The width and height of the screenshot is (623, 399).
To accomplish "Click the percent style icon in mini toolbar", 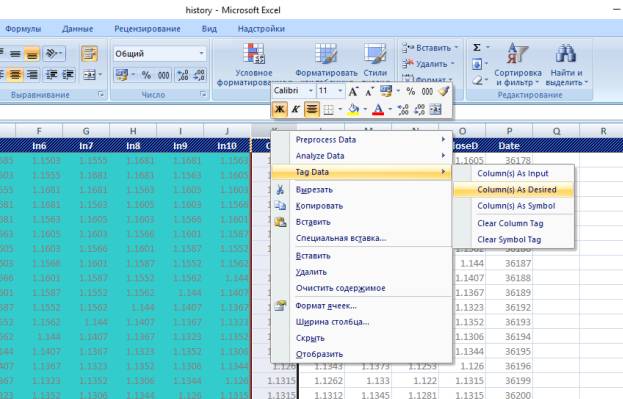I will coord(410,91).
